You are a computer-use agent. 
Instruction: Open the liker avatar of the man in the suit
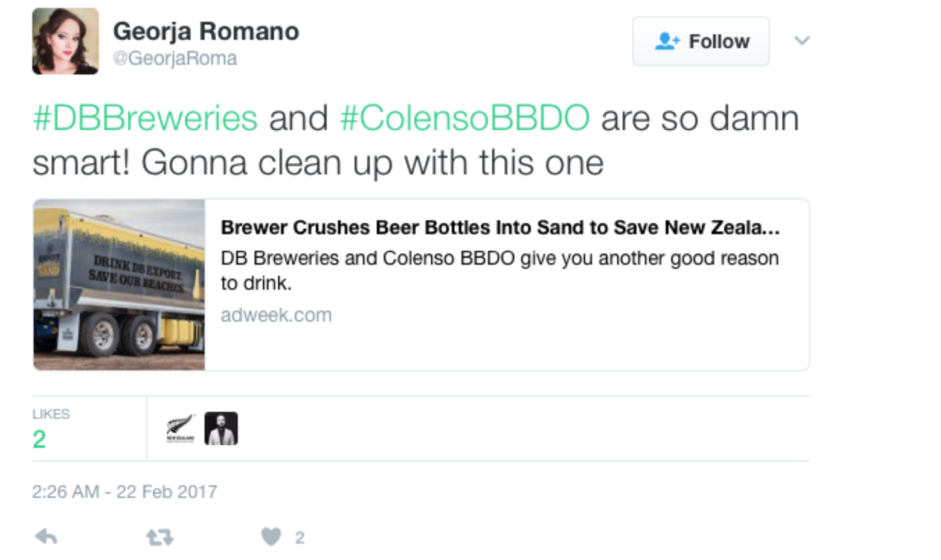tap(221, 428)
